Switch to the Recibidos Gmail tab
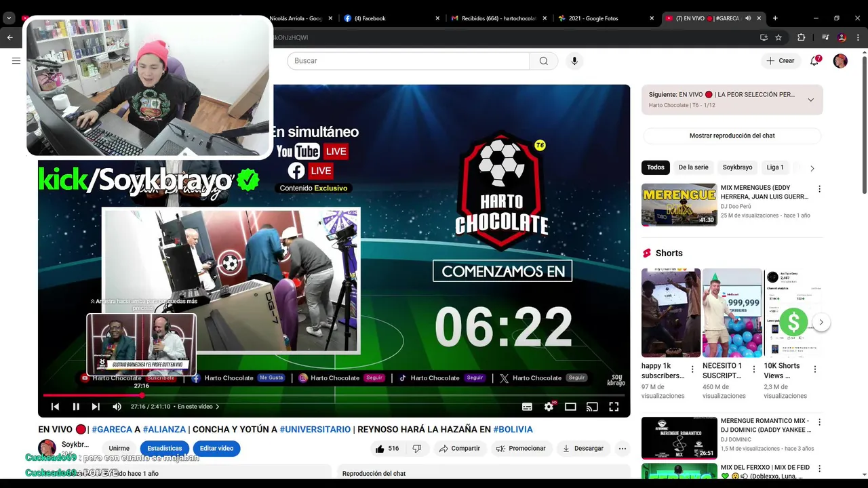The image size is (868, 488). tap(498, 18)
